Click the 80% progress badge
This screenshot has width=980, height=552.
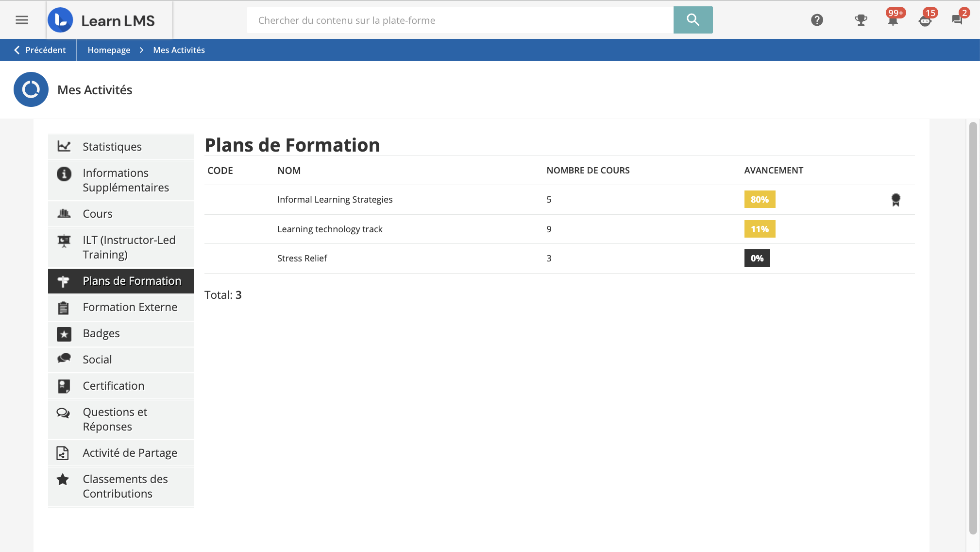click(760, 199)
